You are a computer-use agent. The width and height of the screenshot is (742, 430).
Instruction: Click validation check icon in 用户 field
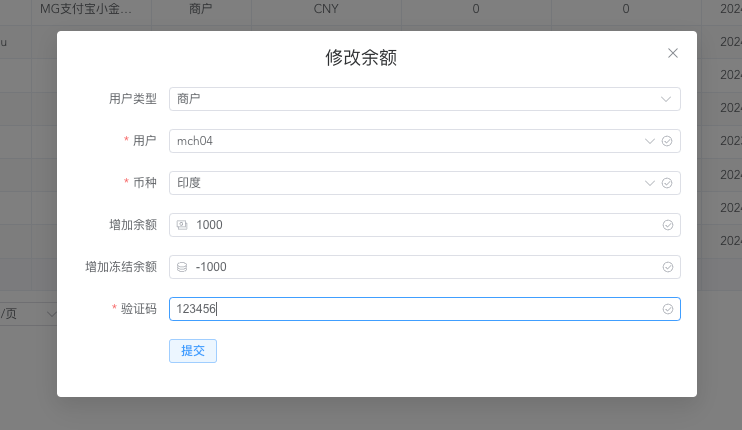click(667, 141)
